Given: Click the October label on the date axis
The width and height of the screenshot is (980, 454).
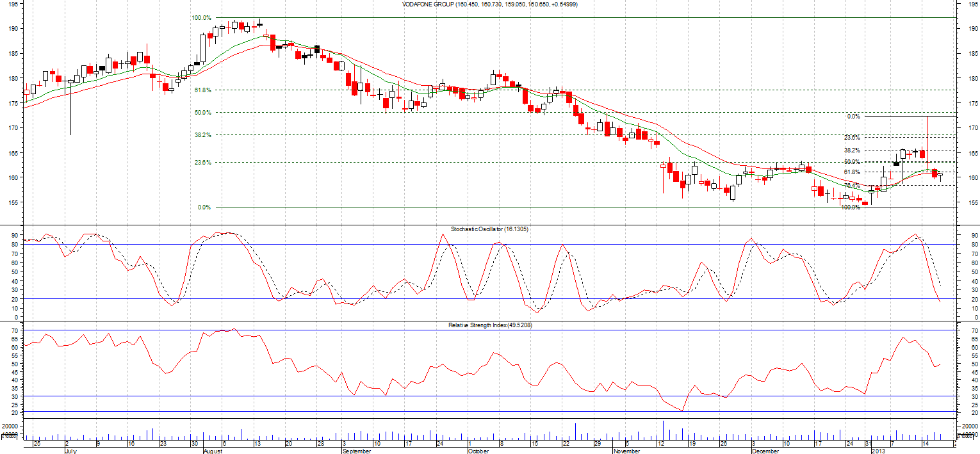Looking at the screenshot, I should tap(478, 451).
